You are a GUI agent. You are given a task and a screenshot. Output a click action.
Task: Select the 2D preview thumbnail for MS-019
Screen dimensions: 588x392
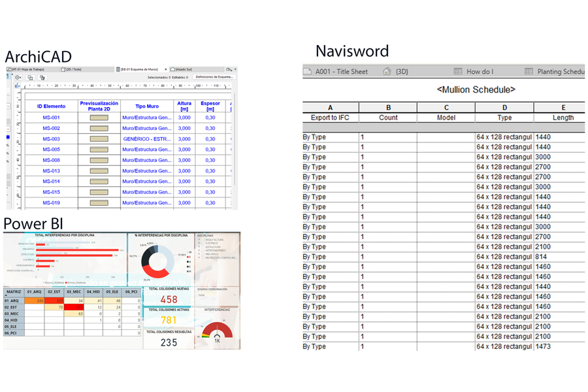tap(99, 203)
